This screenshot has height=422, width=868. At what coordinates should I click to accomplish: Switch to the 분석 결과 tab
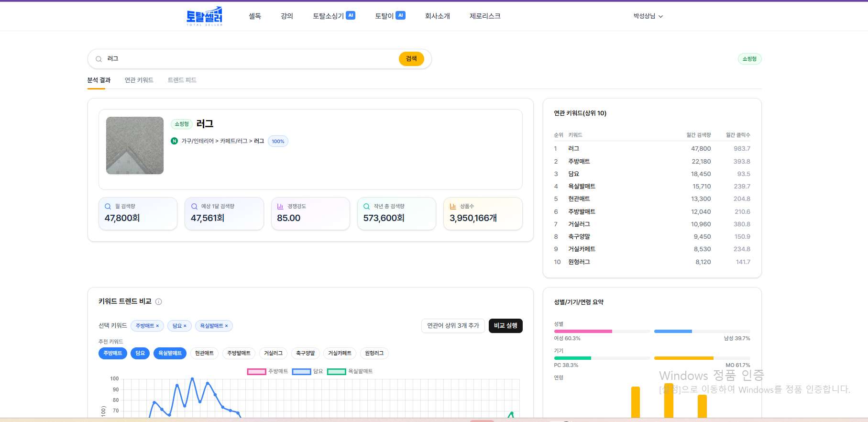(99, 80)
